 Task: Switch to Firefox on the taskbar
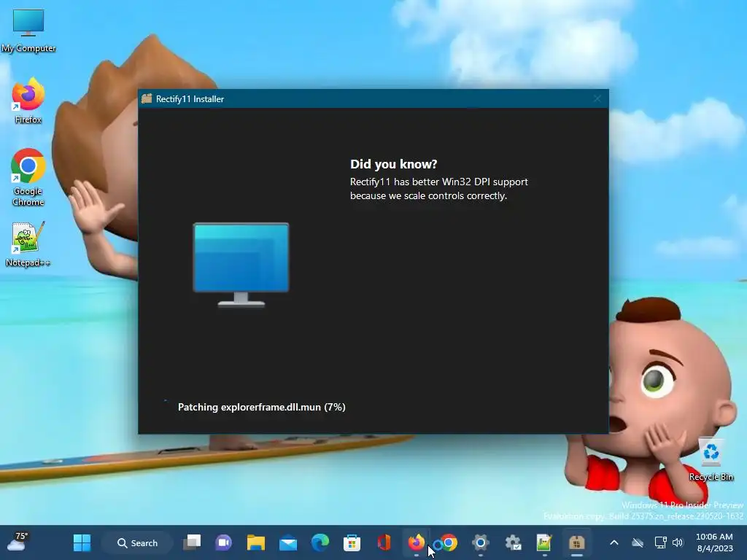(x=417, y=542)
